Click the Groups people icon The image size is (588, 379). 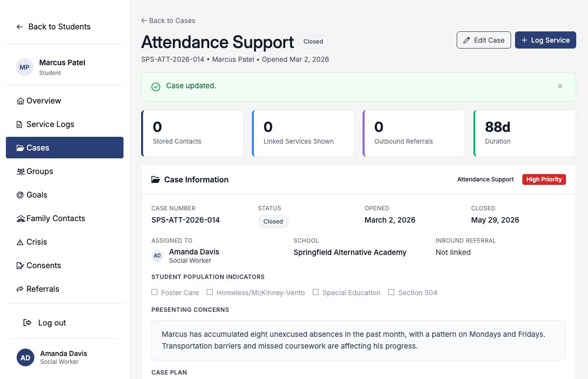pos(21,172)
